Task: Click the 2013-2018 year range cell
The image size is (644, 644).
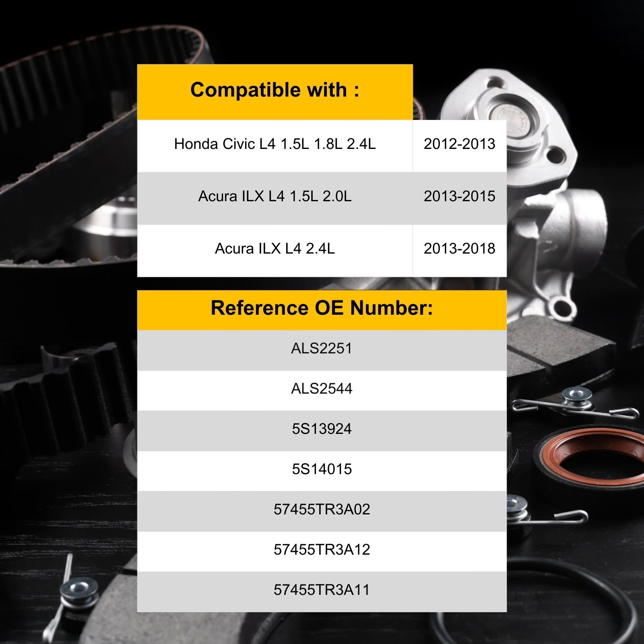Action: 459,249
